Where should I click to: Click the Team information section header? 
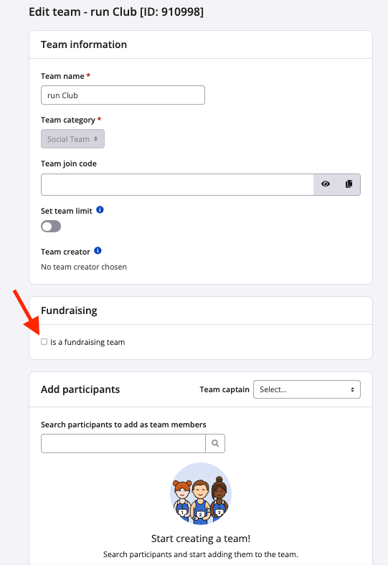pyautogui.click(x=84, y=44)
